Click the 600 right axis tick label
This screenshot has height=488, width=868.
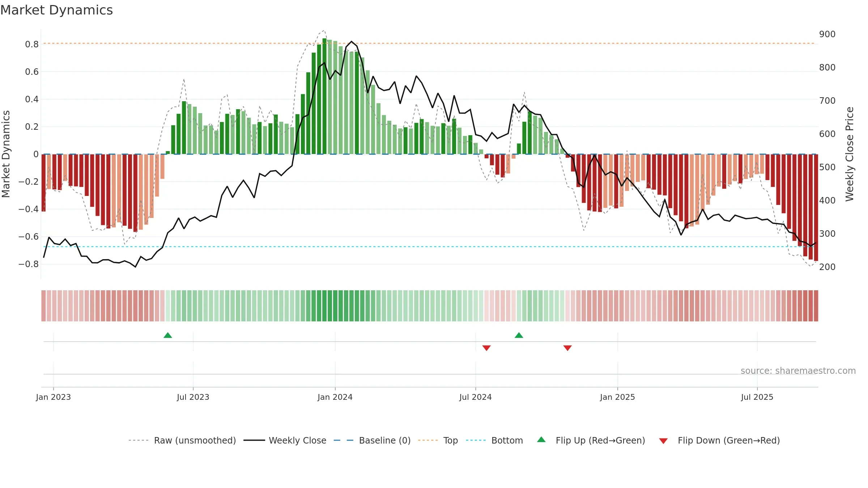pos(827,134)
